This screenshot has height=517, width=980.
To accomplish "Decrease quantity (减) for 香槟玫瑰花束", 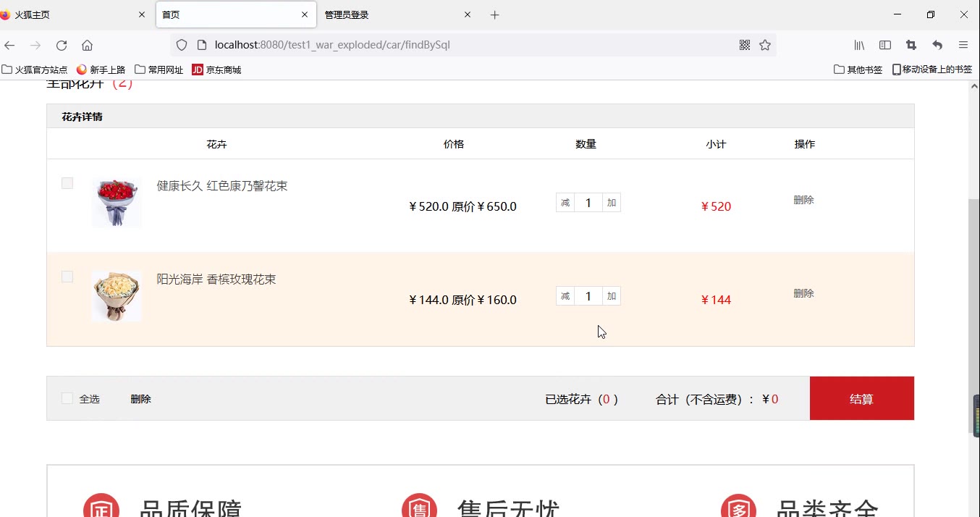I will pyautogui.click(x=565, y=296).
